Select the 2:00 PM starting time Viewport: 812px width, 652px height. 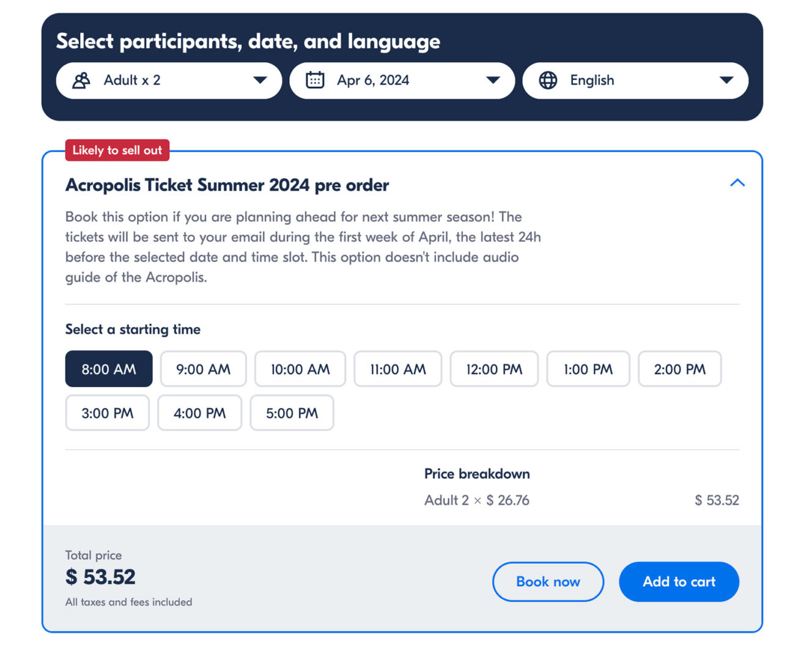[x=679, y=369]
